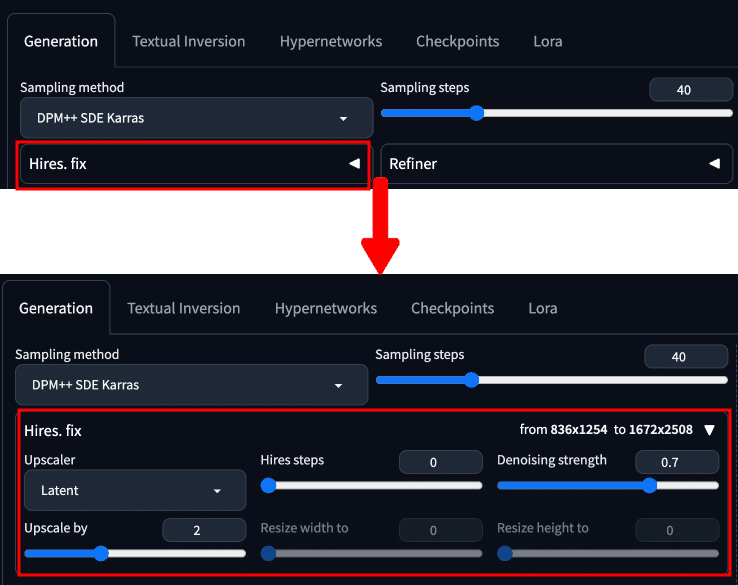Open the upper Sampling method dropdown

pos(196,118)
